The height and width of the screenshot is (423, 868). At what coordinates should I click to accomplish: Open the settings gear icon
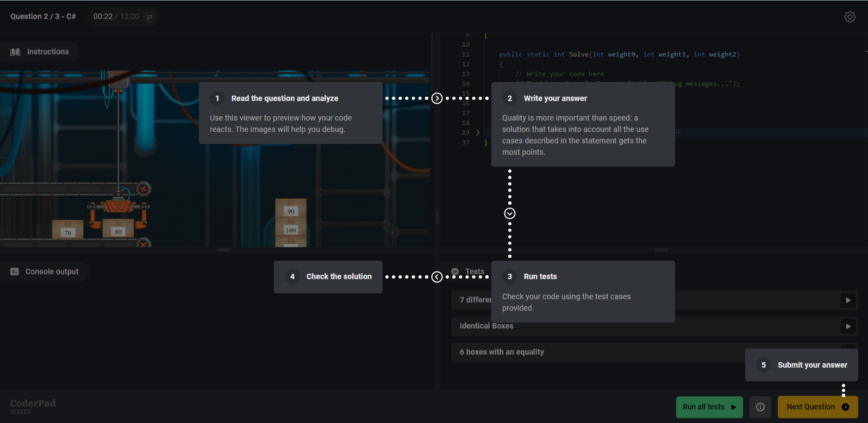(x=850, y=17)
